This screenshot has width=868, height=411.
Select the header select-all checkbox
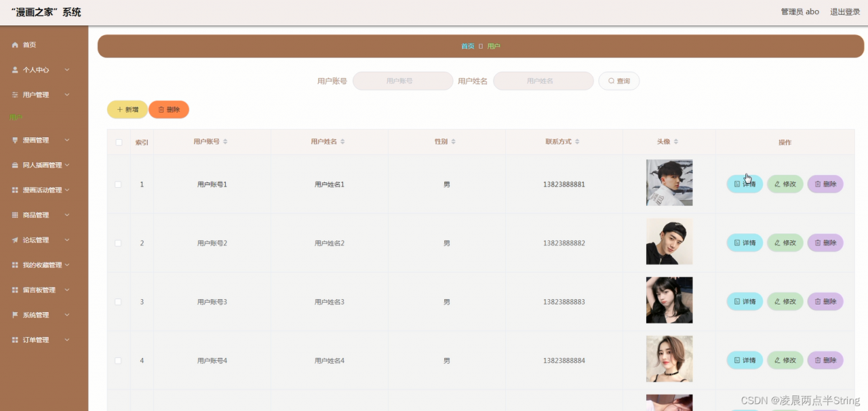119,142
